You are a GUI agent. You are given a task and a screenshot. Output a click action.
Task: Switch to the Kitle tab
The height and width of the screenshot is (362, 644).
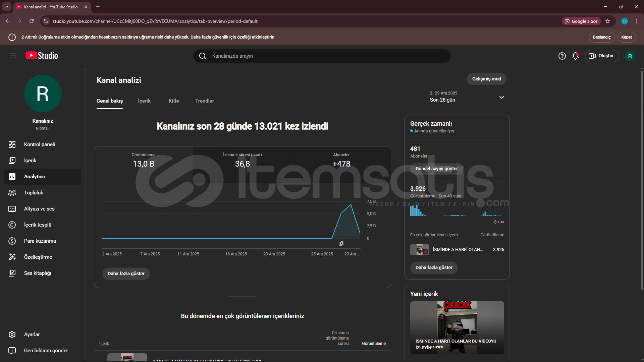pyautogui.click(x=173, y=101)
